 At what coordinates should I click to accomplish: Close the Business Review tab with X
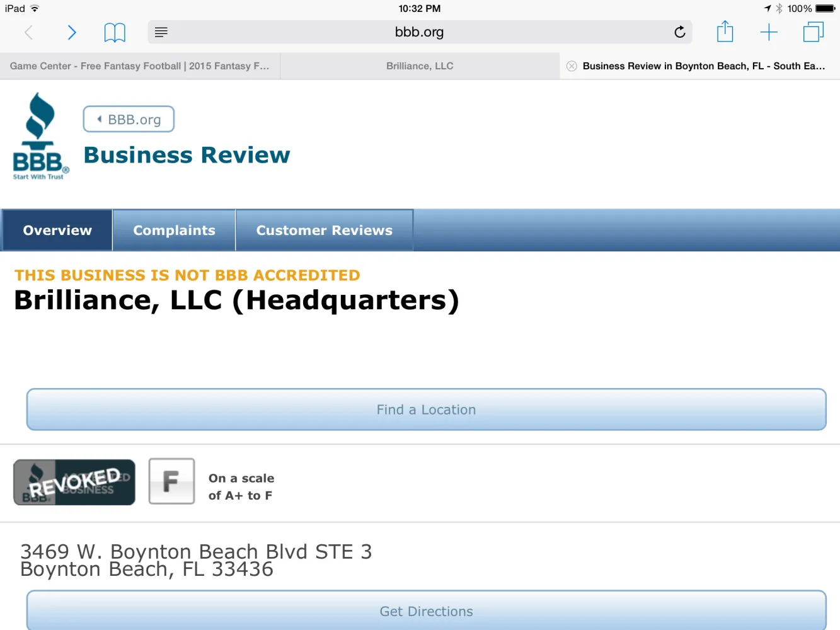point(572,66)
